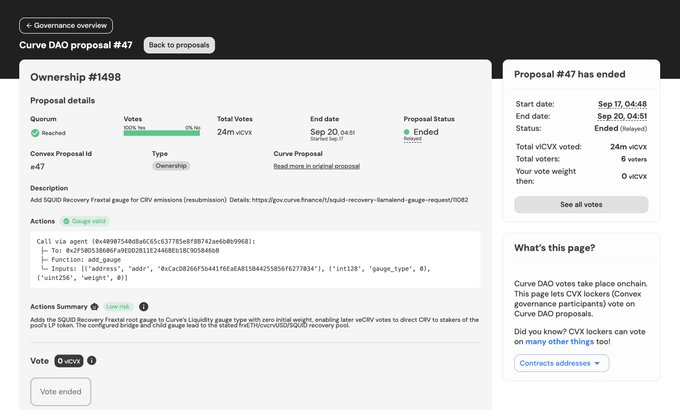Click the Reached quorum label
The height and width of the screenshot is (410, 680).
pos(53,133)
